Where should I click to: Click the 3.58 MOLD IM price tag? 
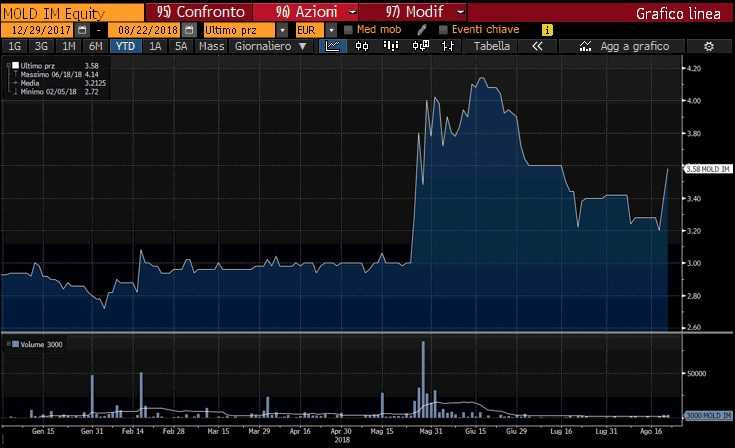coord(708,169)
